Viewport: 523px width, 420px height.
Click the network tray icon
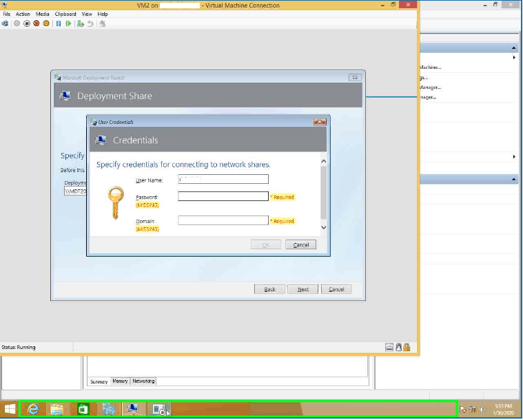(x=473, y=410)
